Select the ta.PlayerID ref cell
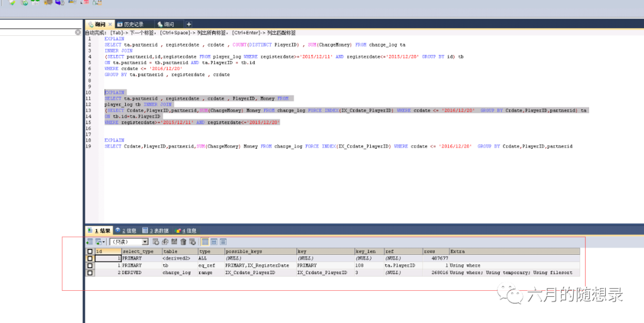This screenshot has width=644, height=323. [x=403, y=266]
